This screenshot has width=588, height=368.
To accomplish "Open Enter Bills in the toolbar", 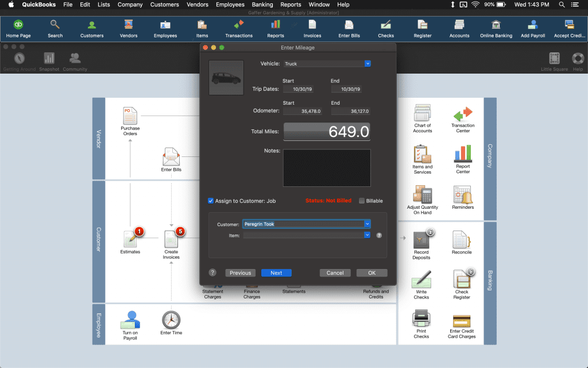I will (x=349, y=29).
